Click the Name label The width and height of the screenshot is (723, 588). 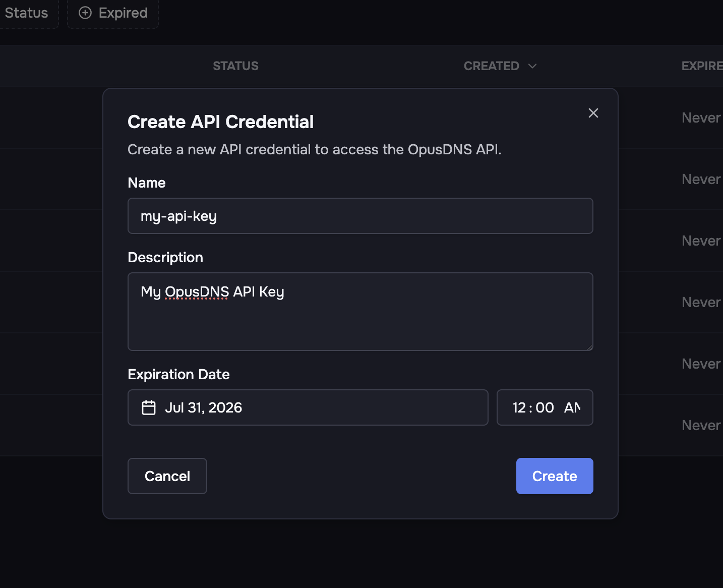point(147,183)
